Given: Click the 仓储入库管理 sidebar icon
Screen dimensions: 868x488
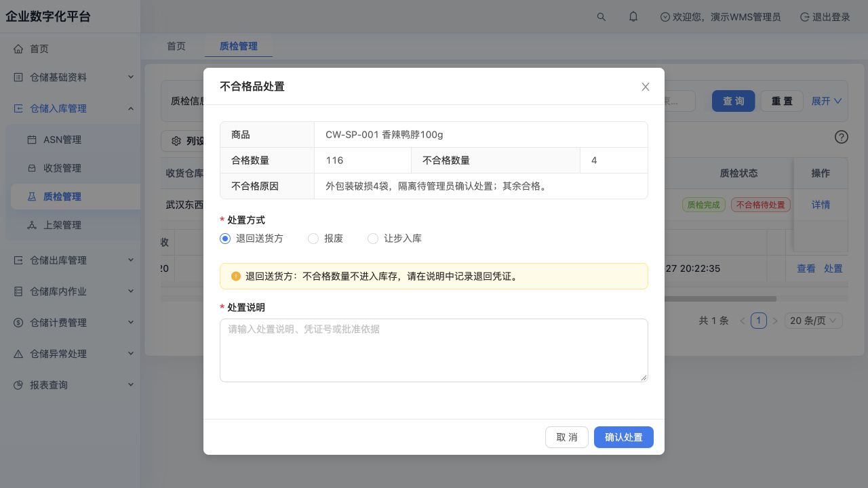Looking at the screenshot, I should pyautogui.click(x=18, y=108).
